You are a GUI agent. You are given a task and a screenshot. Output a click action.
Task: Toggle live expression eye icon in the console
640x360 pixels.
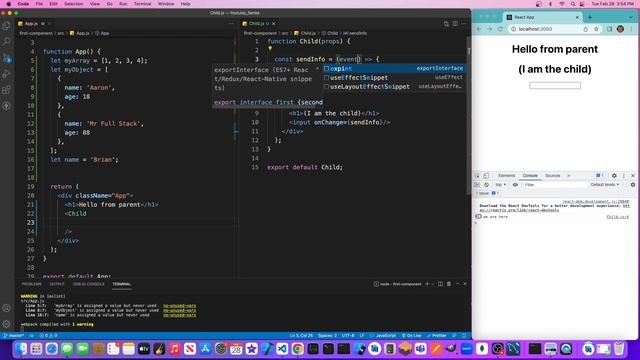coord(515,184)
